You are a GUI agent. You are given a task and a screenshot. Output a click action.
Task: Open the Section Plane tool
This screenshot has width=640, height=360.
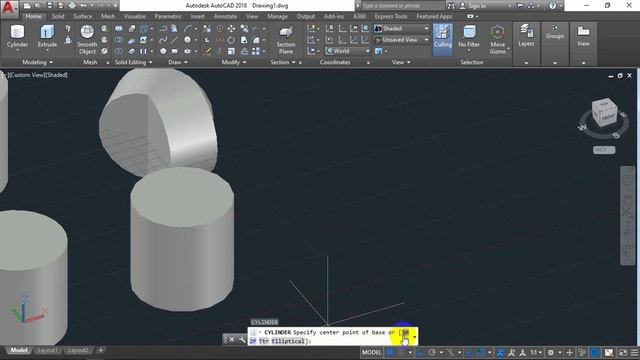[x=286, y=40]
